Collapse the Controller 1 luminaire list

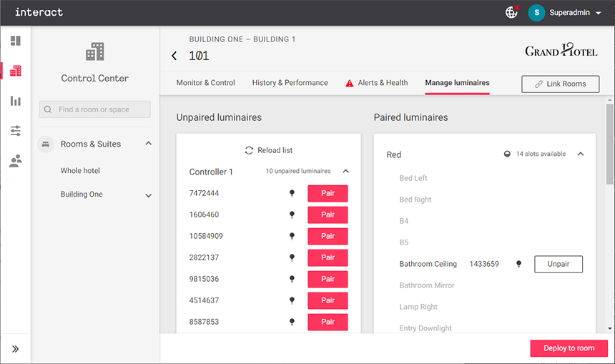coord(346,172)
